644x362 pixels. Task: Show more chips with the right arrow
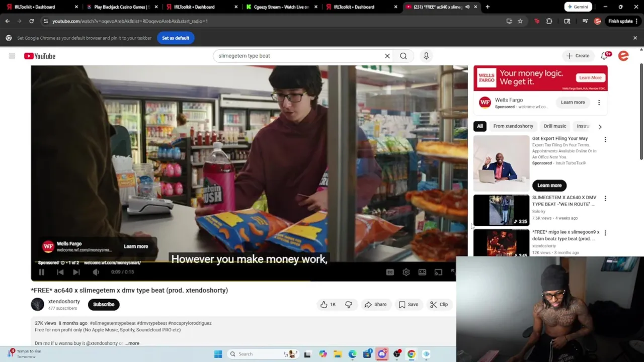(600, 127)
